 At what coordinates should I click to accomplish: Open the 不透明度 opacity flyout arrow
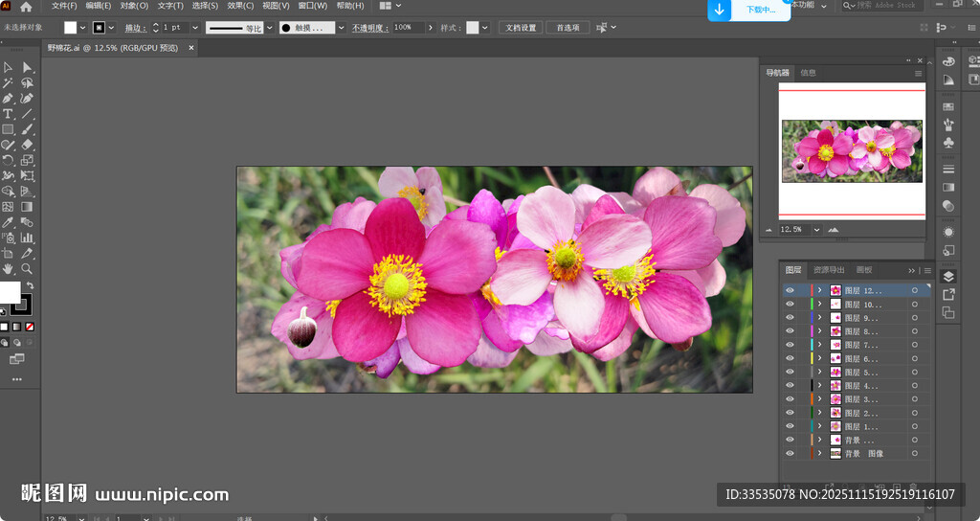click(x=432, y=28)
